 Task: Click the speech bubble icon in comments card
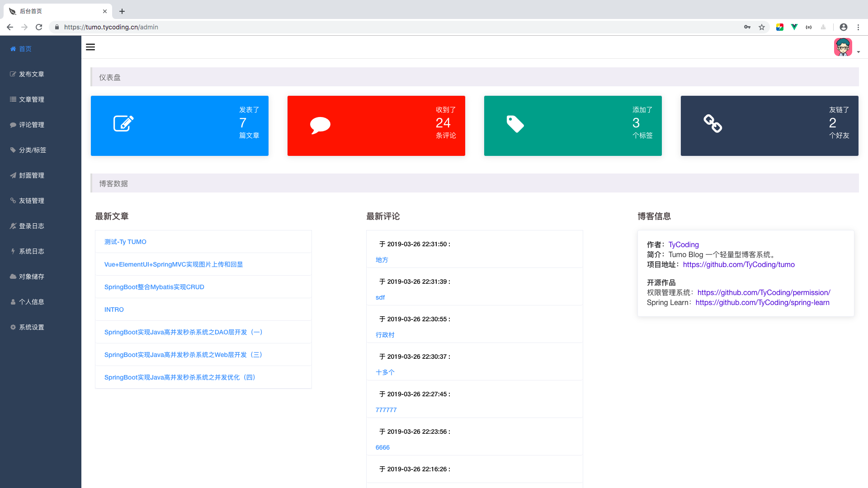point(320,125)
